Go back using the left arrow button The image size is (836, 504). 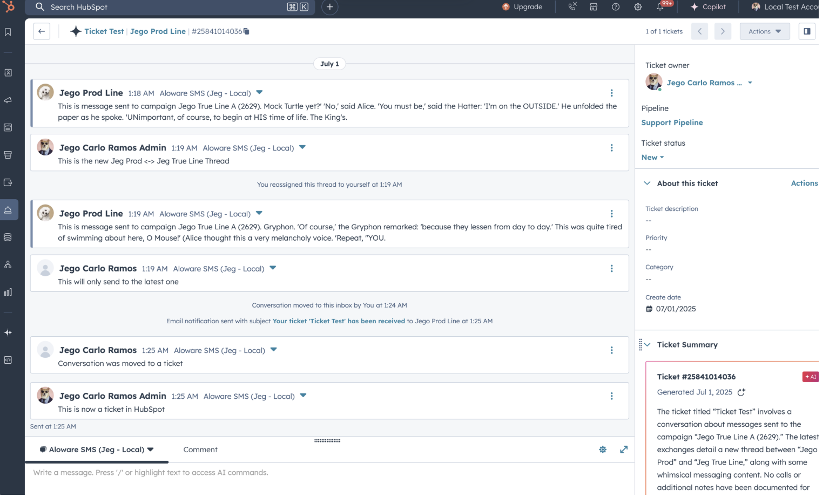42,31
